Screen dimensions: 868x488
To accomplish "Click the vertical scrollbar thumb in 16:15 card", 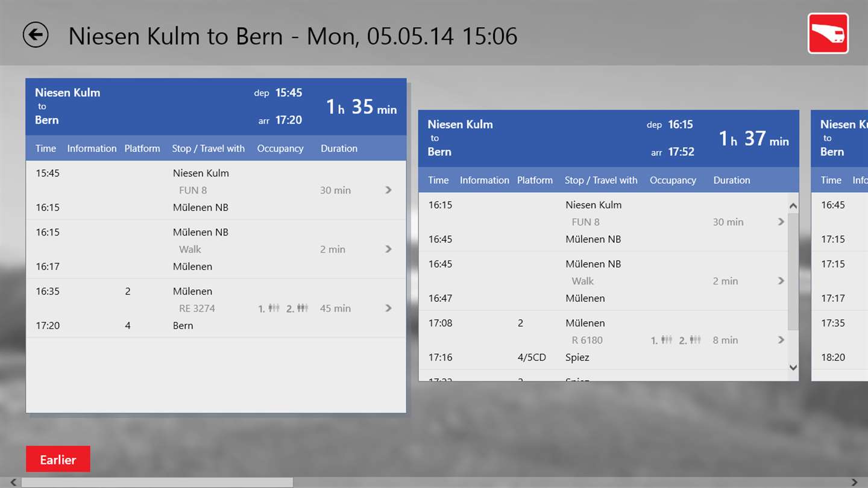I will [x=793, y=271].
